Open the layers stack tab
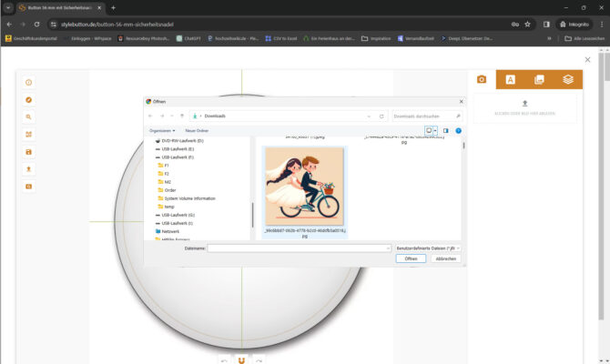Screen dimensions: 610x364 click(x=568, y=80)
